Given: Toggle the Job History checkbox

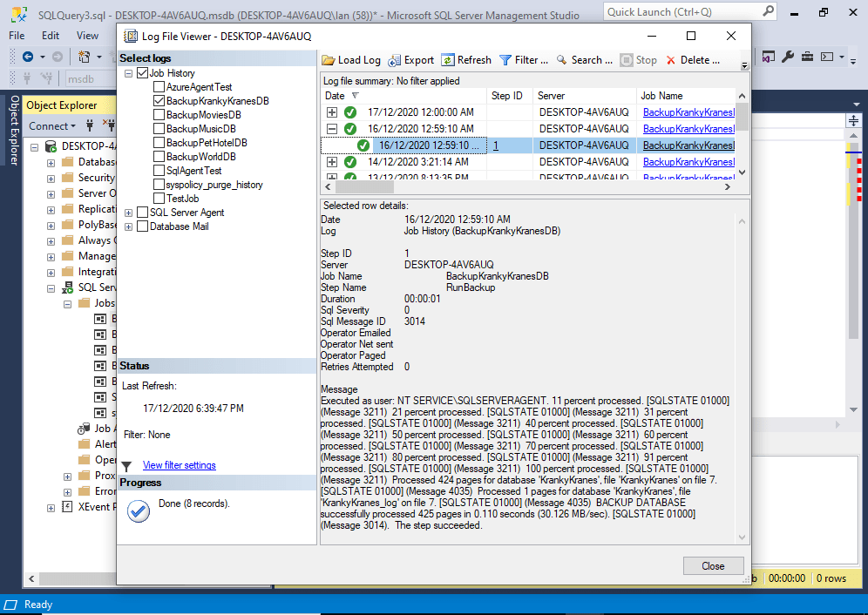Looking at the screenshot, I should click(142, 73).
